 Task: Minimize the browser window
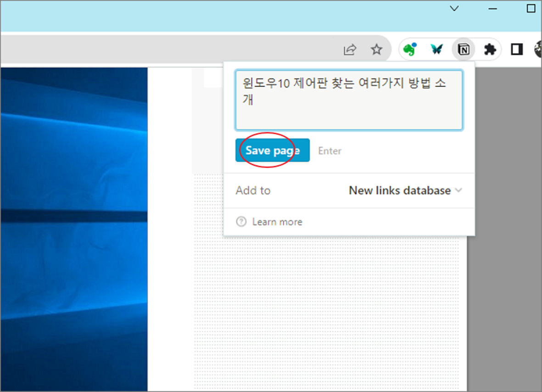492,9
